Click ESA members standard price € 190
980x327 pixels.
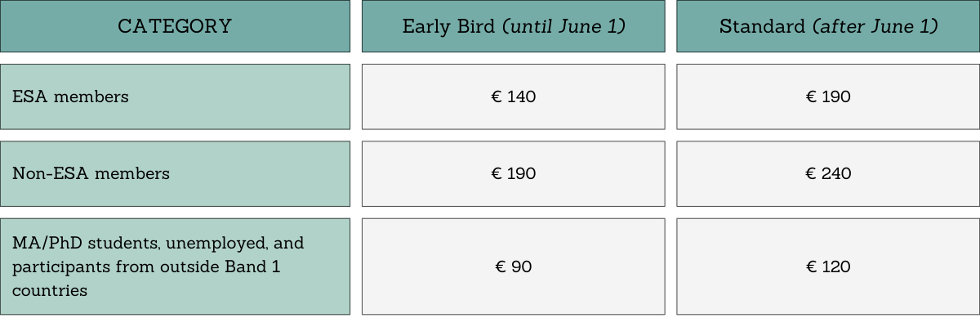click(x=828, y=96)
